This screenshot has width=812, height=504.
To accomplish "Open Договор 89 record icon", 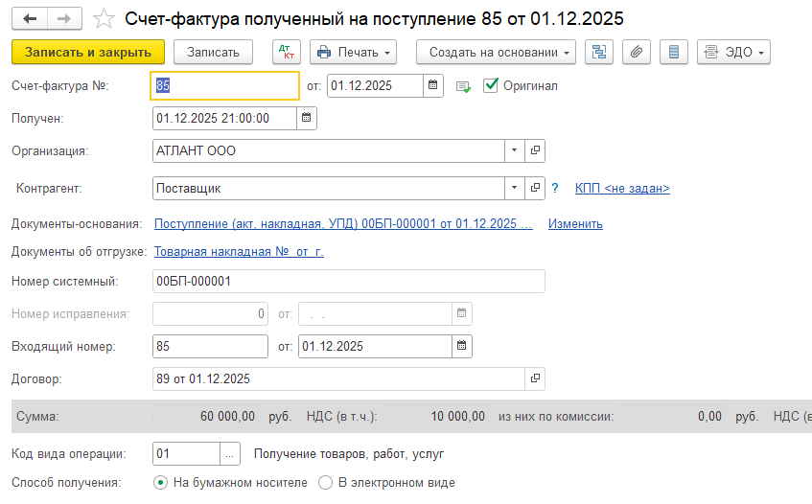I will coord(535,378).
